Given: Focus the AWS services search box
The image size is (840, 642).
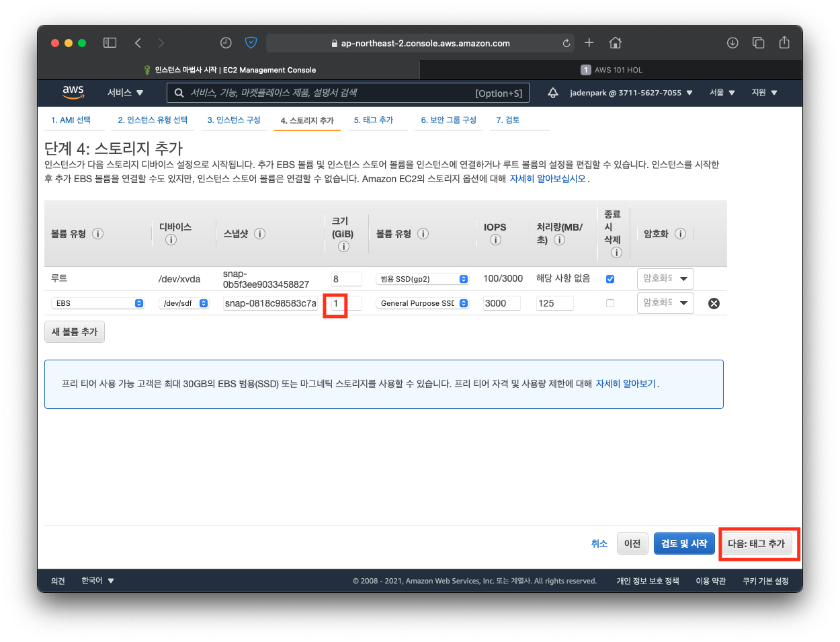Looking at the screenshot, I should (x=348, y=93).
